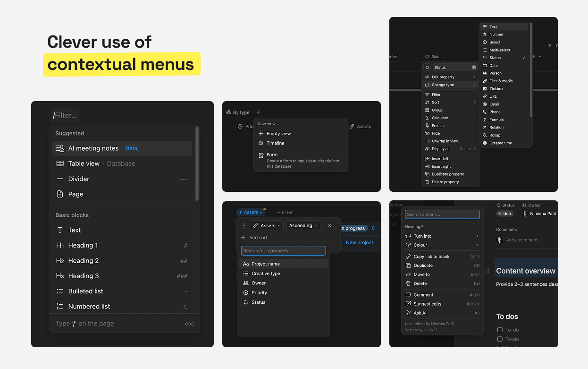588x369 pixels.
Task: Choose Numbered list block
Action: click(x=122, y=306)
